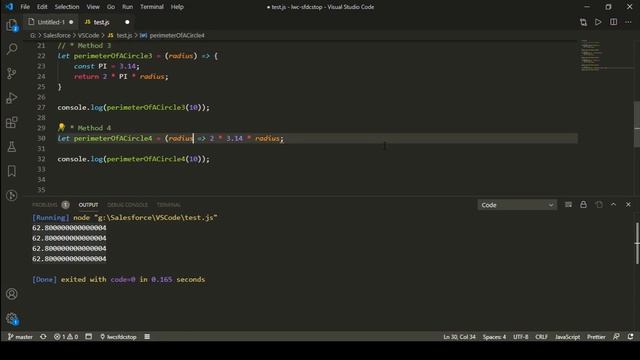Change indentation via Spaces: 4
The image size is (640, 360).
click(x=494, y=337)
